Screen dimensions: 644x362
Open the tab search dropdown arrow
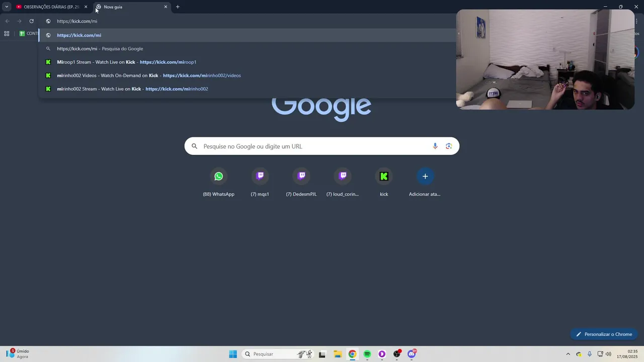point(7,7)
